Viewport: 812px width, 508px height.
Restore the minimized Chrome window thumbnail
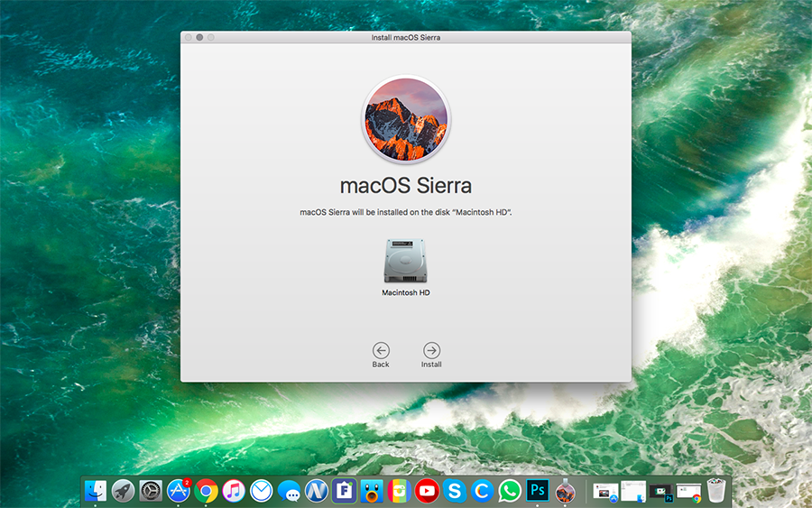689,492
